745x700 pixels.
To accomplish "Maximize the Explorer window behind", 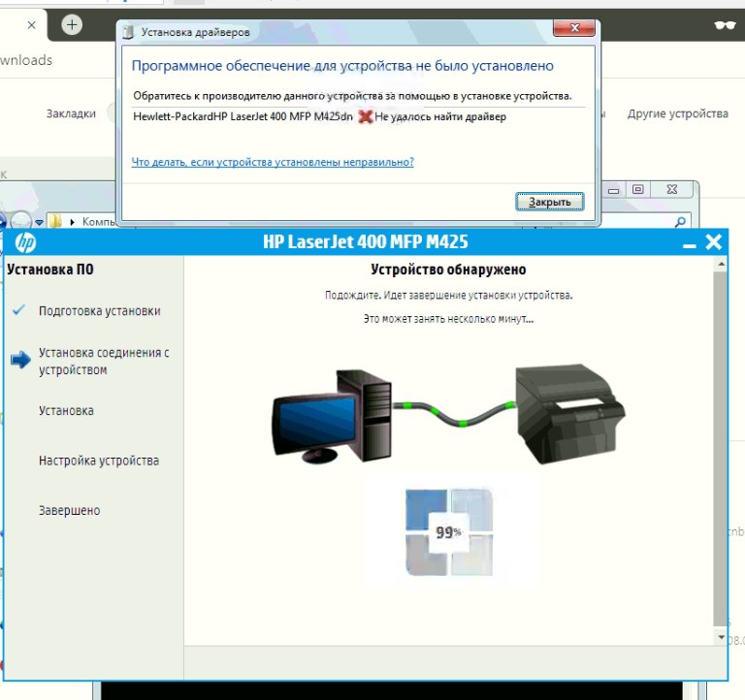I will pos(637,189).
